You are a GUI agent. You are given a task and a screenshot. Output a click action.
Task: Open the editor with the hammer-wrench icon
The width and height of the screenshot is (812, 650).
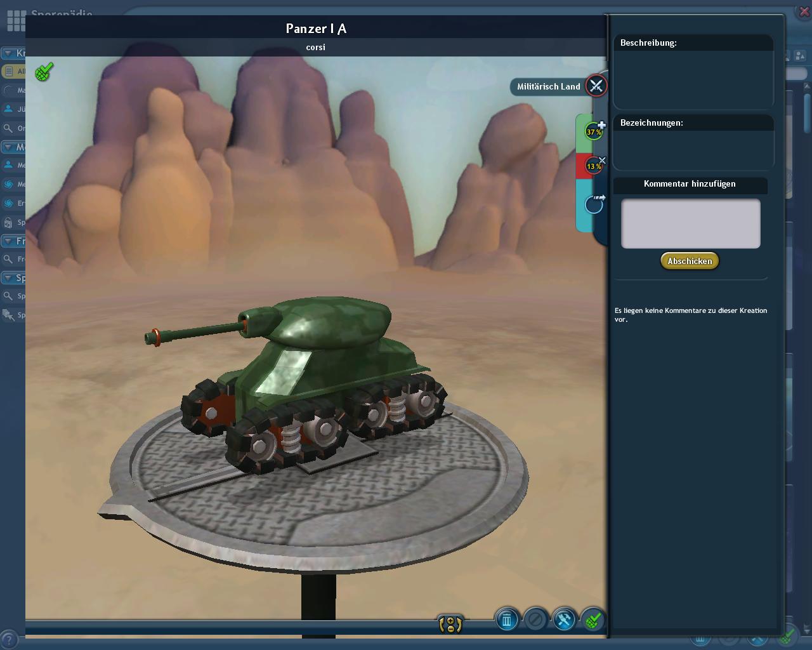click(x=564, y=620)
